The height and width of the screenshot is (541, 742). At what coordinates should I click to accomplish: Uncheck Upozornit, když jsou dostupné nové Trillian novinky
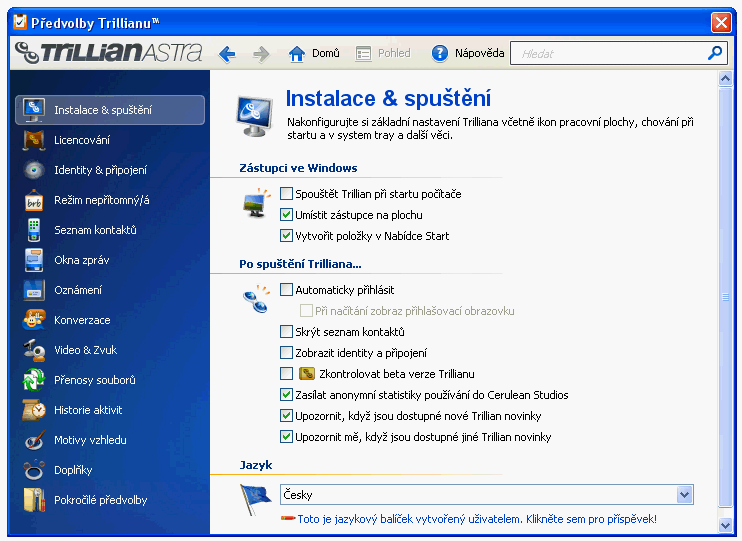click(x=286, y=416)
